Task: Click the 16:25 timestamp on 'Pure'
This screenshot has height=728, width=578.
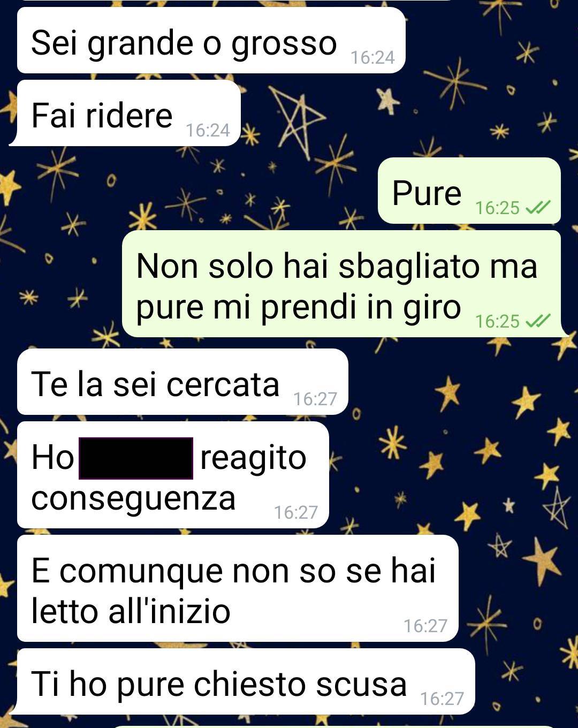Action: pyautogui.click(x=497, y=208)
